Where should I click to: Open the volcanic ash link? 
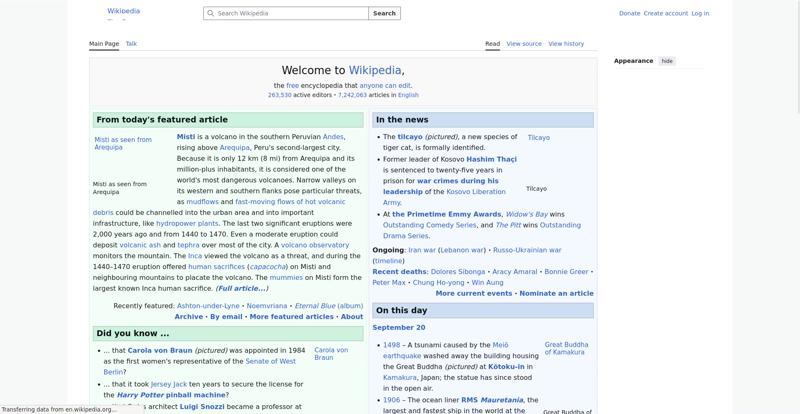(x=140, y=245)
